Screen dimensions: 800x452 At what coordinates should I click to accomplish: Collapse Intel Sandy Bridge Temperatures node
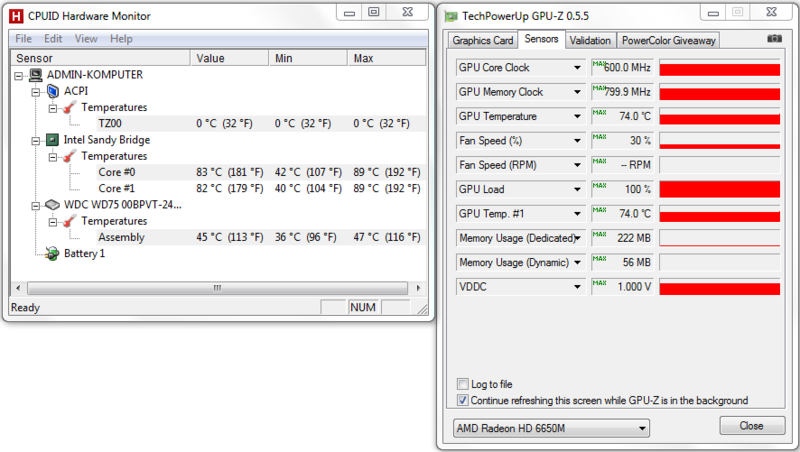[53, 157]
